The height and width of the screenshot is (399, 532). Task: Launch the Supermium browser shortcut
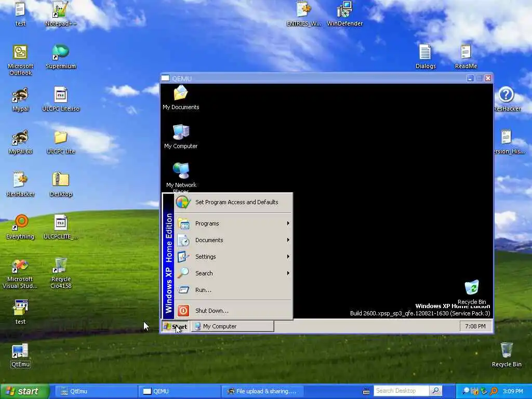point(61,57)
